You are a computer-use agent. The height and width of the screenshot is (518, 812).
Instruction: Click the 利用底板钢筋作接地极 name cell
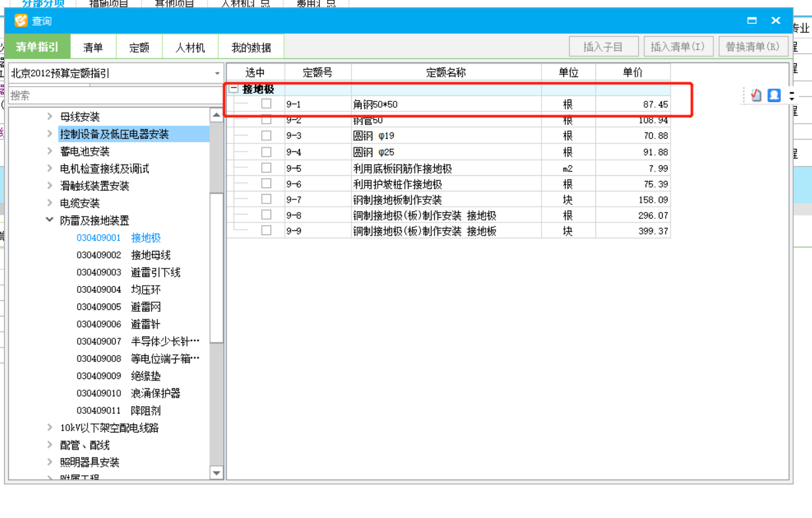click(446, 168)
